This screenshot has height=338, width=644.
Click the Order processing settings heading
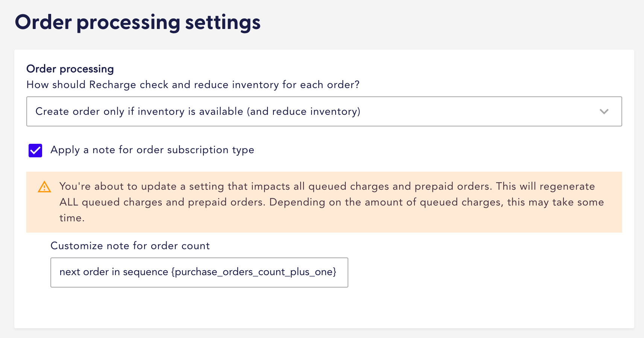tap(138, 23)
